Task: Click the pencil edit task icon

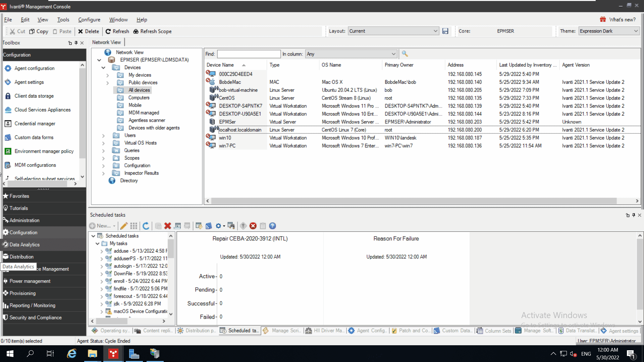Action: click(124, 226)
